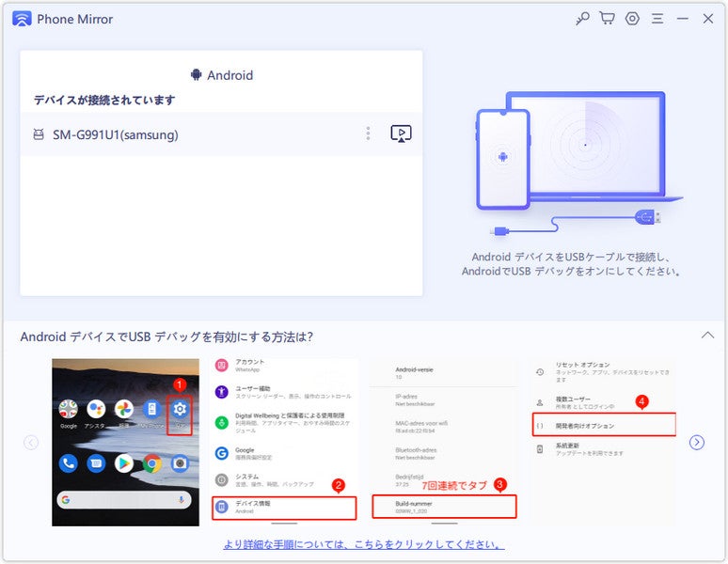The height and width of the screenshot is (564, 728).
Task: Click the Phone Mirror logo icon
Action: [22, 19]
